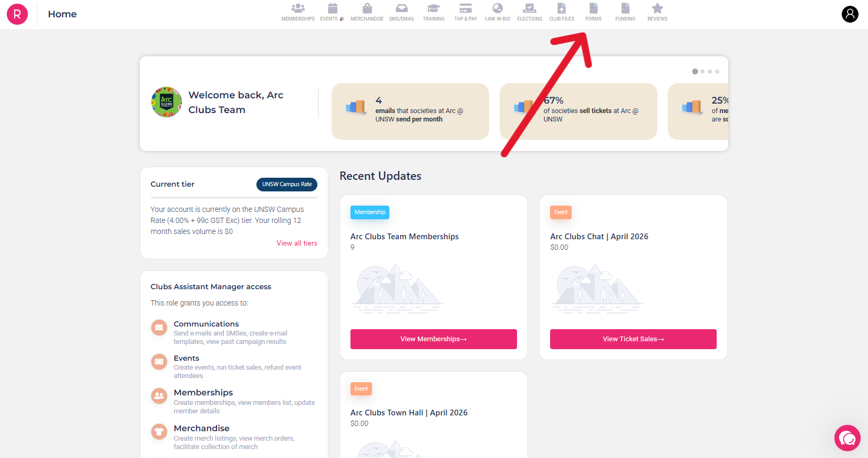
Task: Click the "Events" heading in role access list
Action: [x=187, y=358]
